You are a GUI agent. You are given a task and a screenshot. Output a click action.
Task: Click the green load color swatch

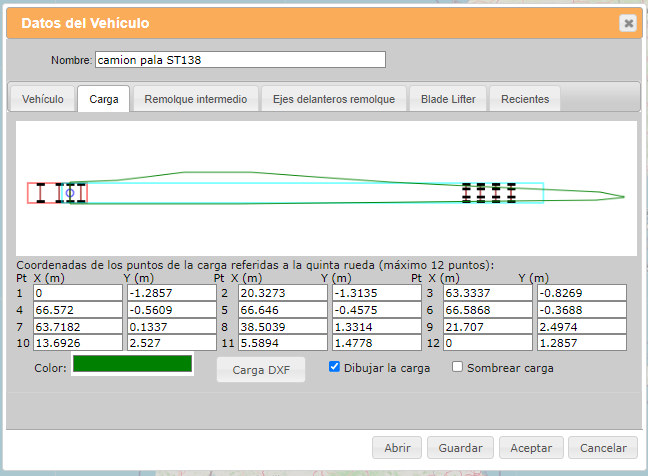point(131,365)
